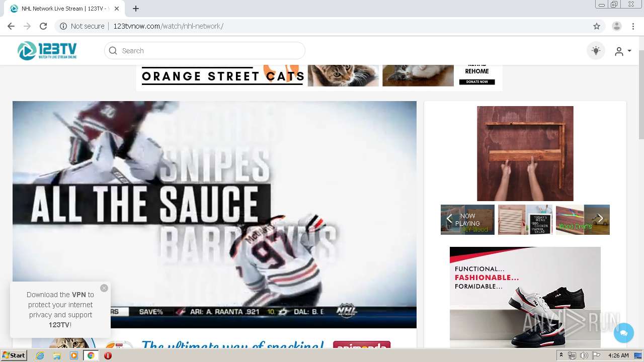Click the NHL Network video player

[214, 215]
